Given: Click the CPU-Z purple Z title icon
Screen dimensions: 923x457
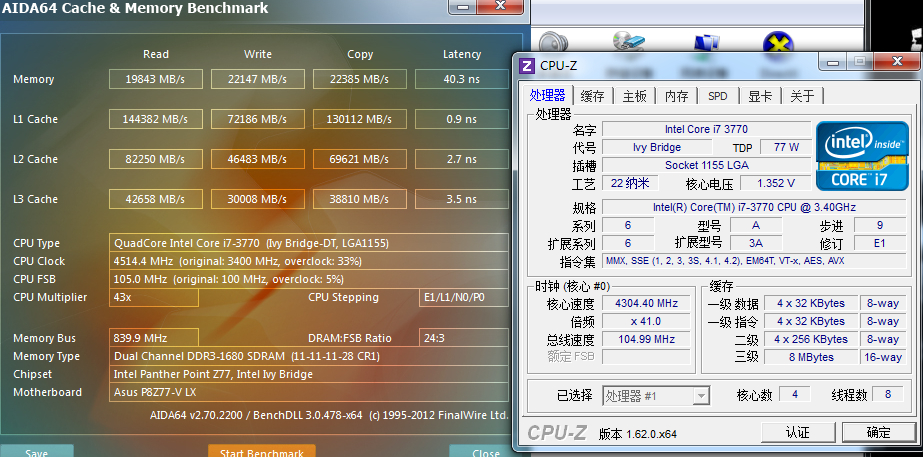Looking at the screenshot, I should point(527,65).
